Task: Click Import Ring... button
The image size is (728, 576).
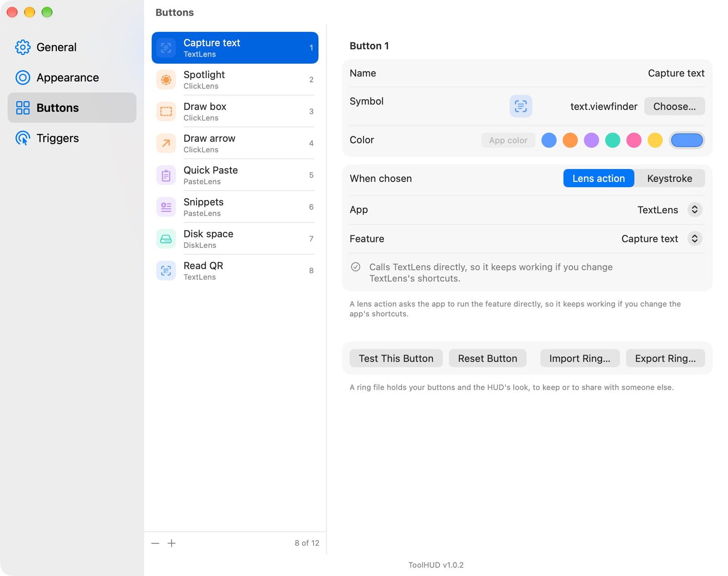Action: tap(580, 358)
